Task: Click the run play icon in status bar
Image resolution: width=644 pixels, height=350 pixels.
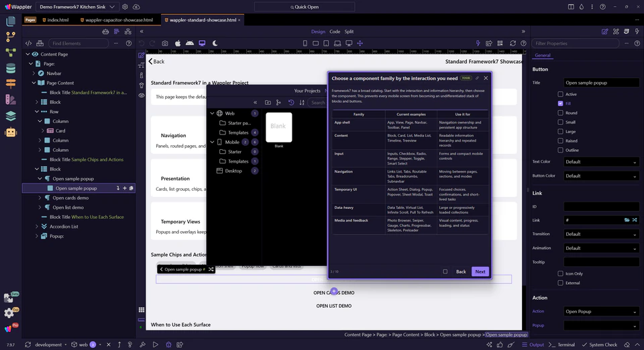Action: (x=155, y=345)
